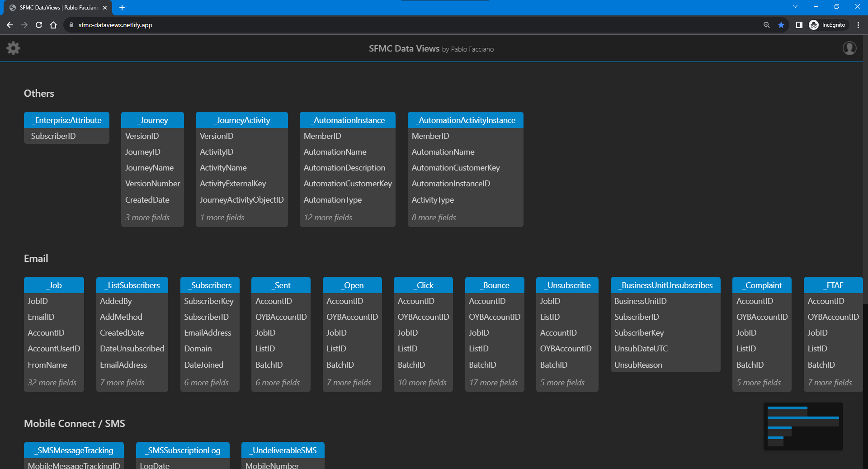The height and width of the screenshot is (469, 868).
Task: Open the _JourneyActivity data view header
Action: [x=242, y=120]
